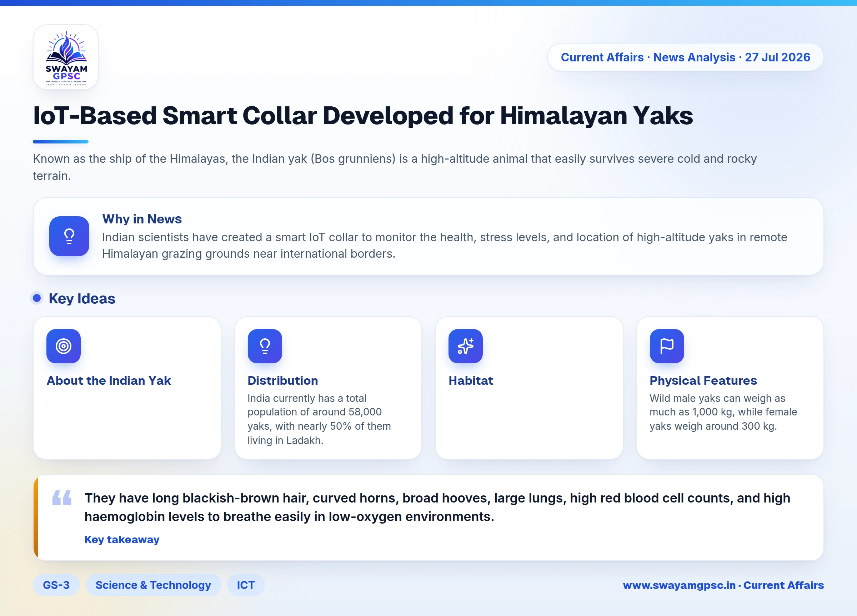Select the ICT tag

click(x=246, y=585)
